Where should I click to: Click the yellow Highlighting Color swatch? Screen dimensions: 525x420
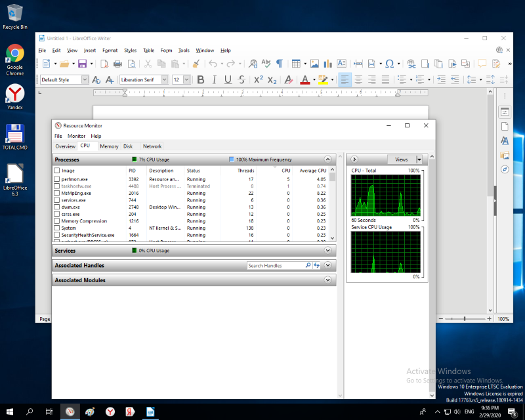coord(323,79)
